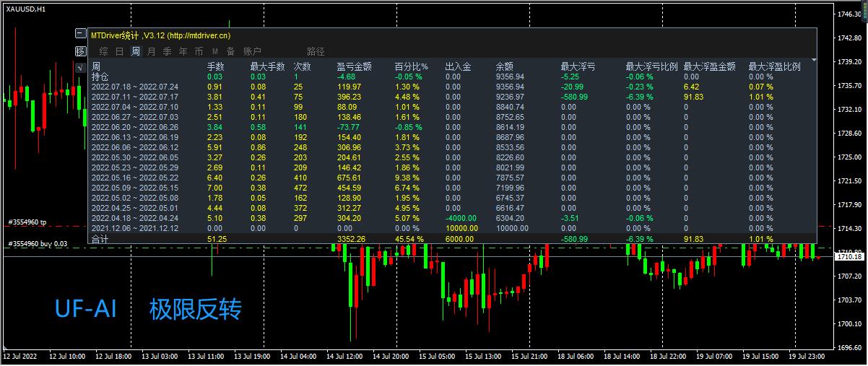Click the 最大浮亏比例 column header
Screen dimensions: 868x366
pyautogui.click(x=652, y=66)
